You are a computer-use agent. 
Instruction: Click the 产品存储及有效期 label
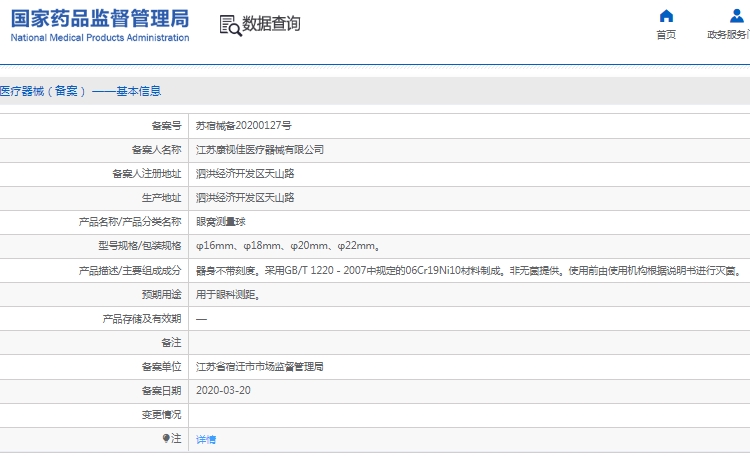tap(142, 318)
